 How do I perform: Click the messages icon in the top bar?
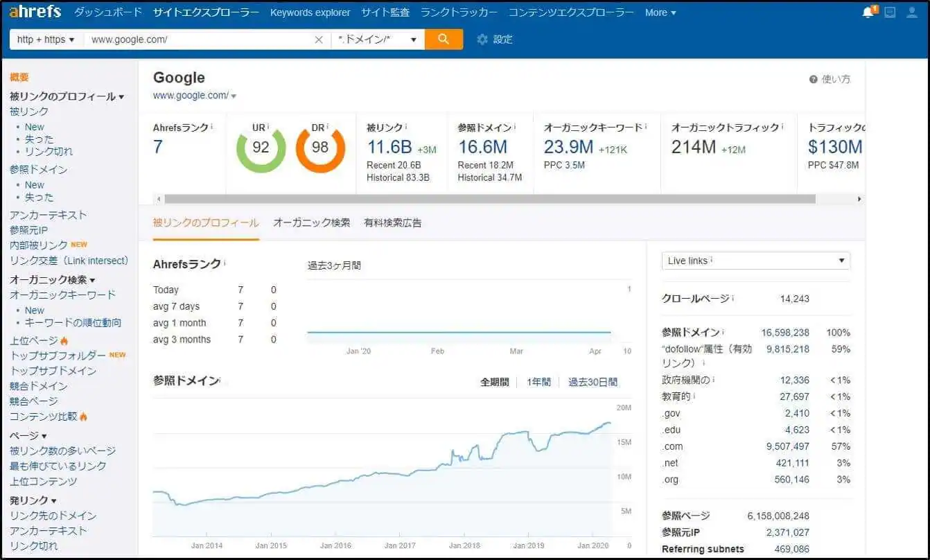(890, 12)
